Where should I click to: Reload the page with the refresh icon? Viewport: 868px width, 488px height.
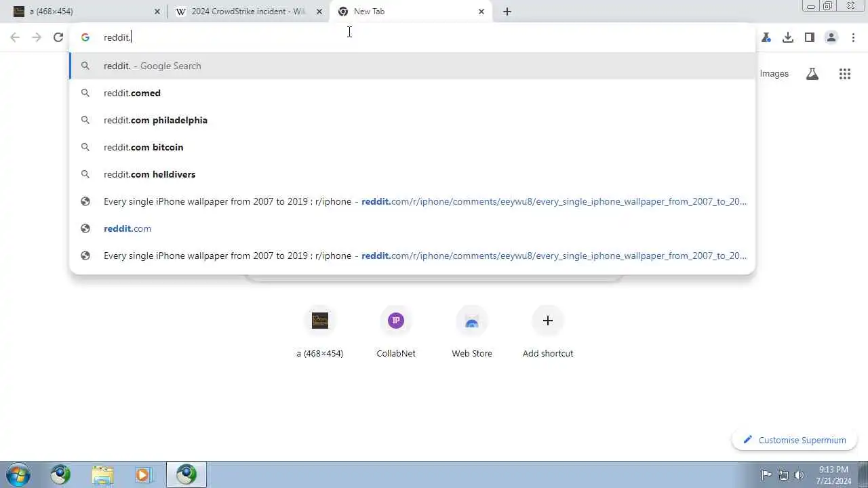point(58,37)
